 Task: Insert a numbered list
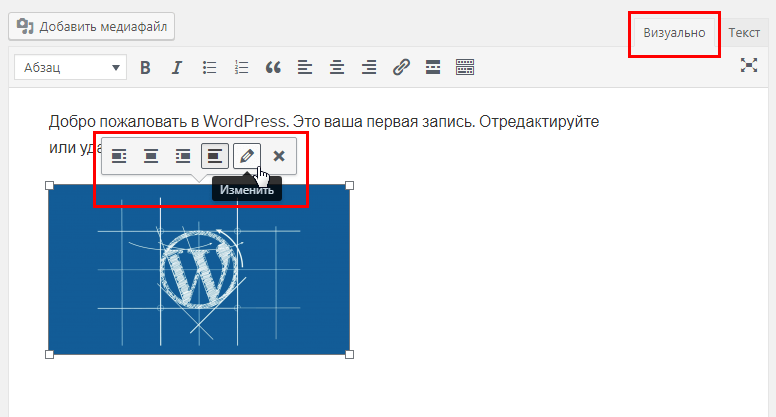241,67
